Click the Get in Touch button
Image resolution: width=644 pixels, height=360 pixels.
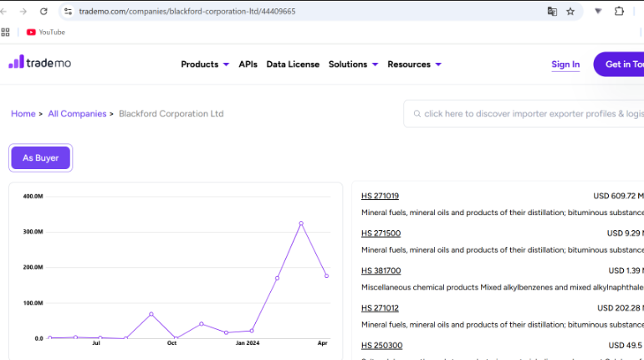619,64
